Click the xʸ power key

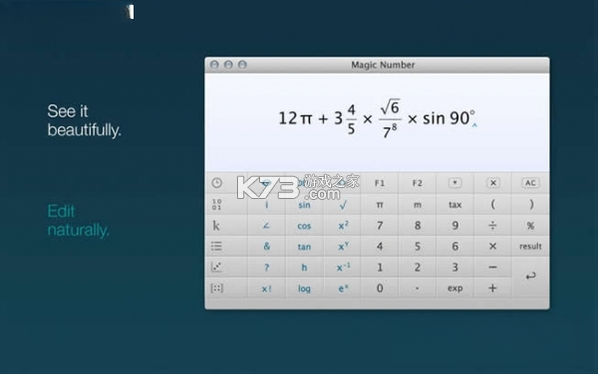pos(343,247)
